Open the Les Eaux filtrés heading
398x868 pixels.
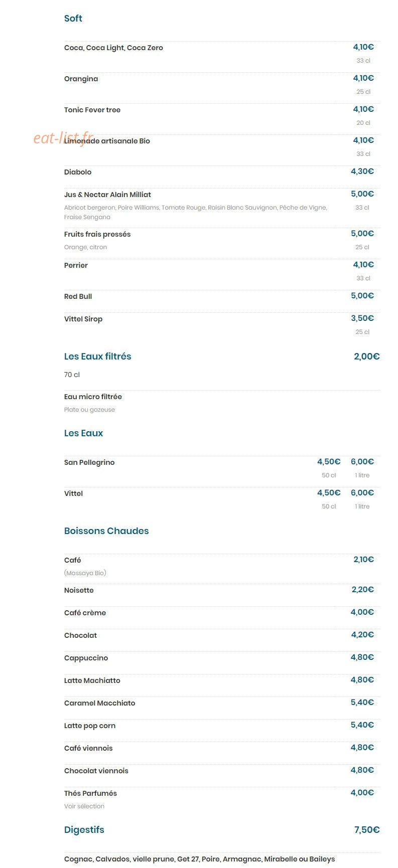click(97, 357)
